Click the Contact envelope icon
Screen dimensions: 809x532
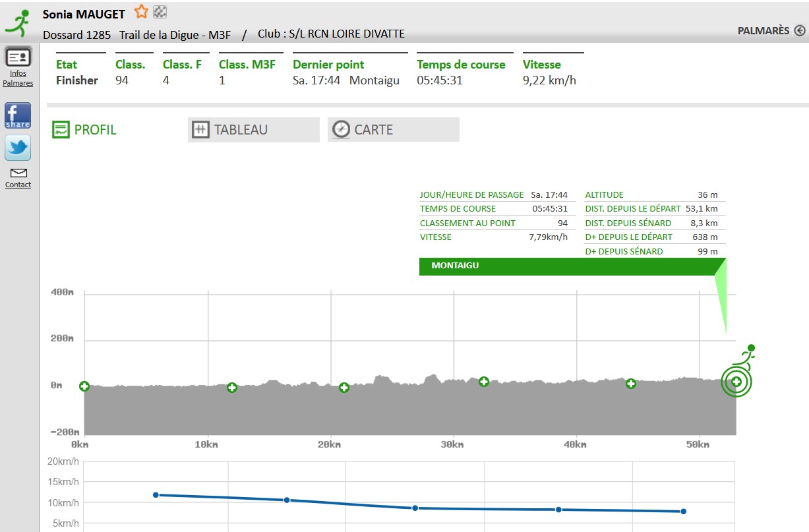click(18, 173)
